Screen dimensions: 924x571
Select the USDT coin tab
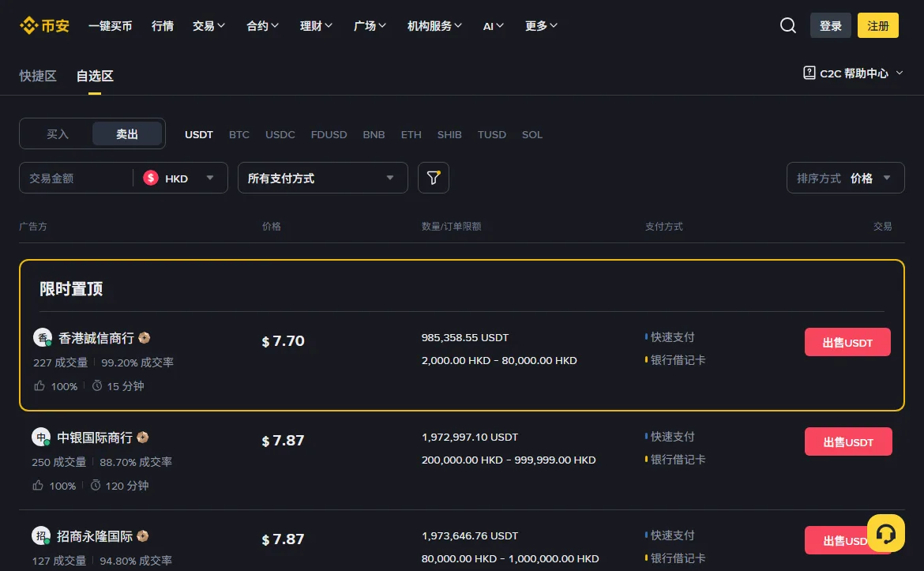pyautogui.click(x=198, y=134)
